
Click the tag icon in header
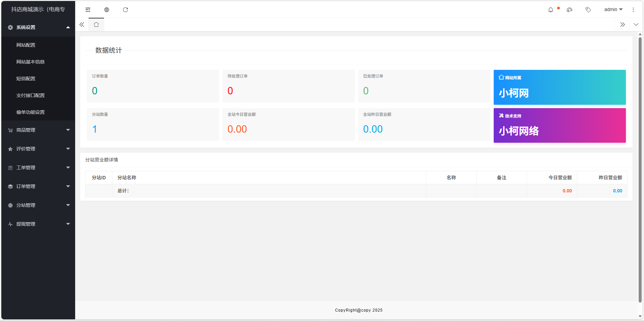coord(588,10)
